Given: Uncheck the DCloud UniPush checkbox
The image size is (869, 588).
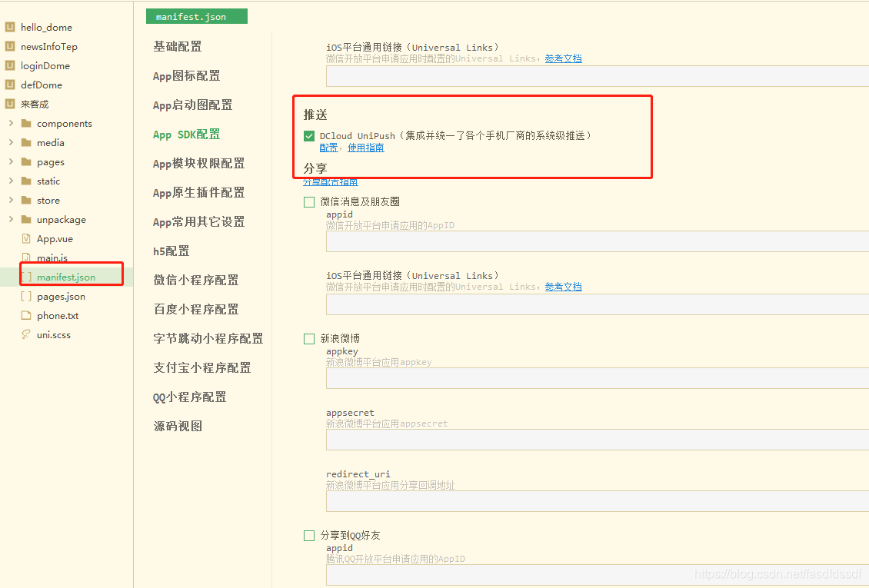Looking at the screenshot, I should 309,135.
